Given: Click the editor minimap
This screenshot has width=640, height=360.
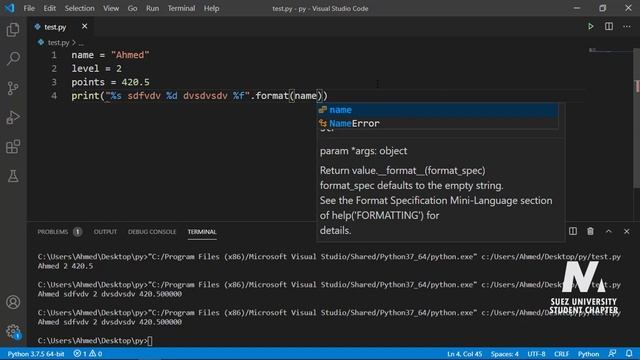Looking at the screenshot, I should coord(610,51).
